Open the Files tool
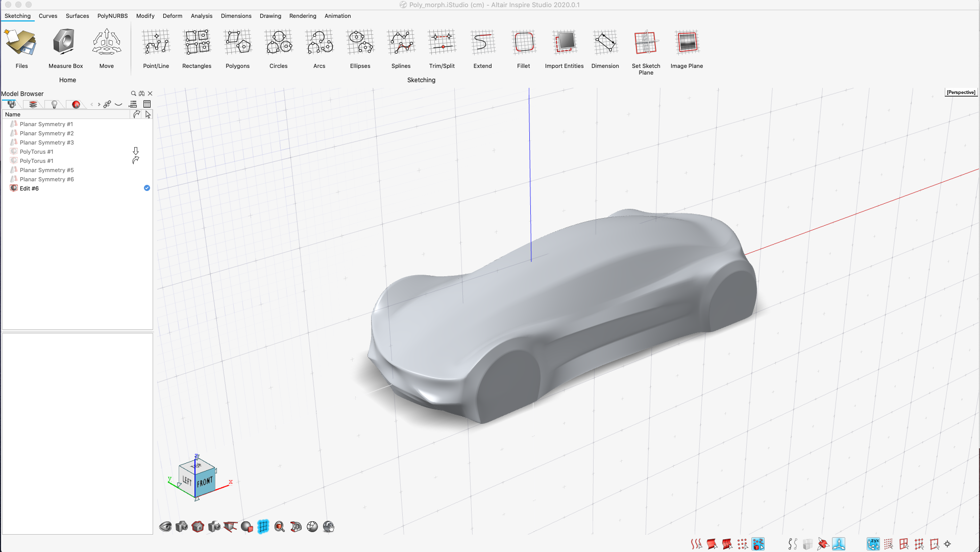 21,49
